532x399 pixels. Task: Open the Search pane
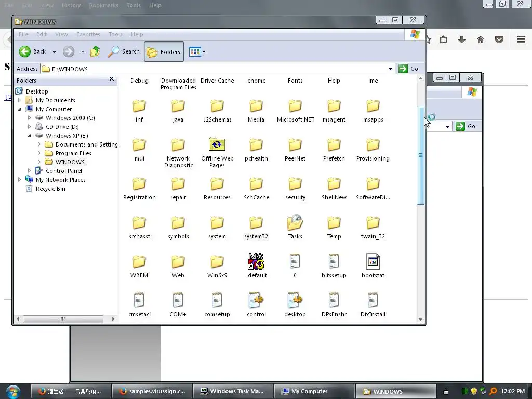click(x=124, y=51)
